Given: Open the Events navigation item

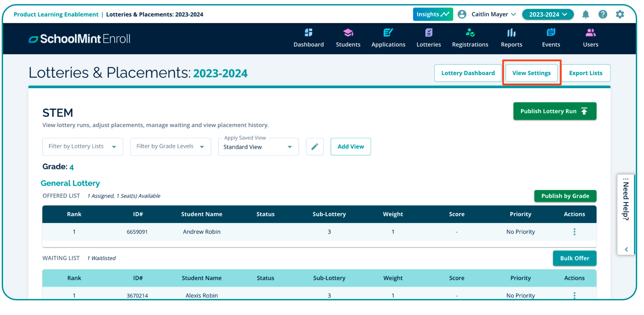Looking at the screenshot, I should tap(551, 38).
